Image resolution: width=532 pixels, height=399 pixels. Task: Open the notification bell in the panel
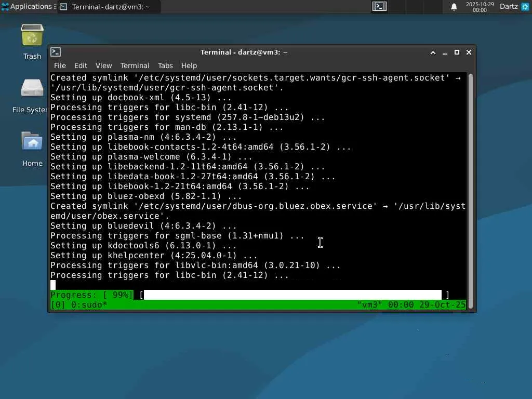pyautogui.click(x=454, y=7)
